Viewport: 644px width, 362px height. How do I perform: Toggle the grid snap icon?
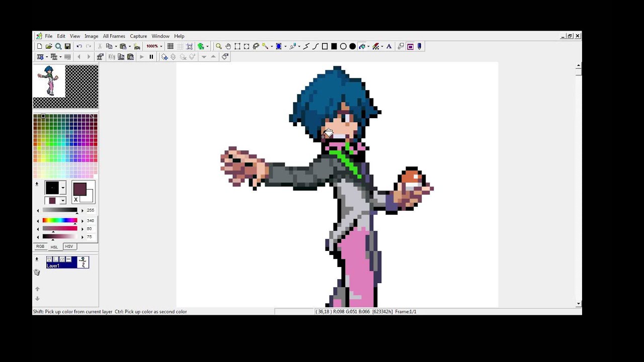[x=190, y=46]
